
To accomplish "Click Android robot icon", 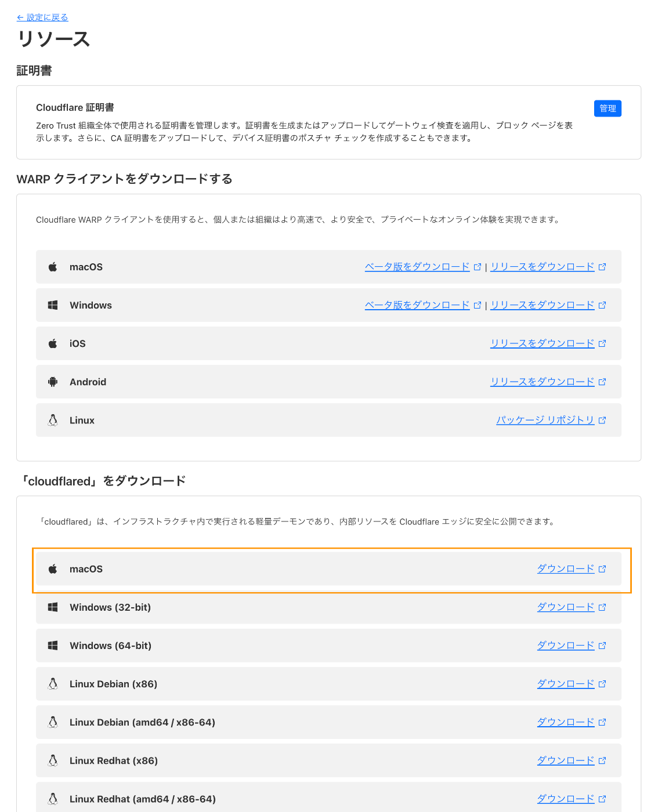I will tap(53, 382).
